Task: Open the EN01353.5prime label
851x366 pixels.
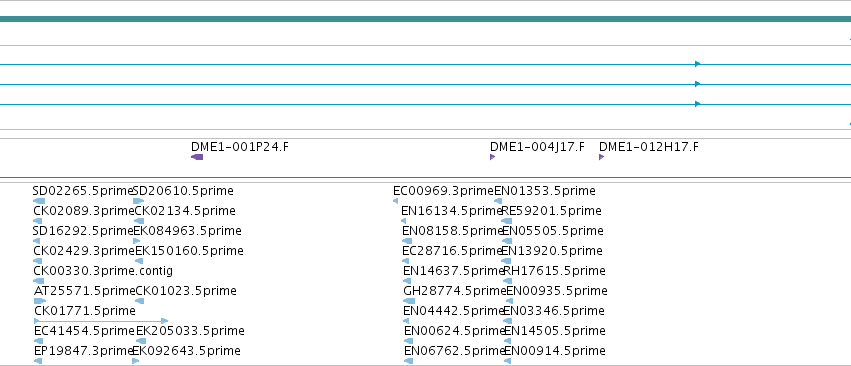Action: pos(545,191)
